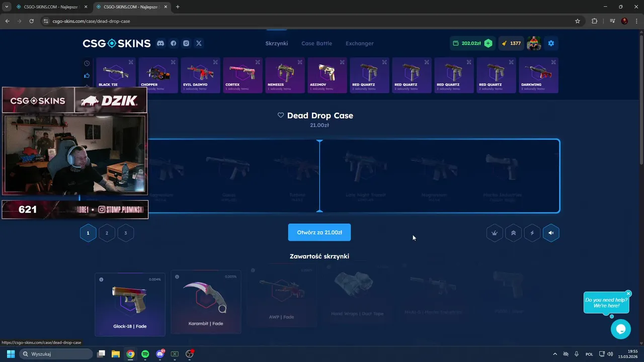
Task: Open the DARKWING drop card
Action: (x=538, y=75)
